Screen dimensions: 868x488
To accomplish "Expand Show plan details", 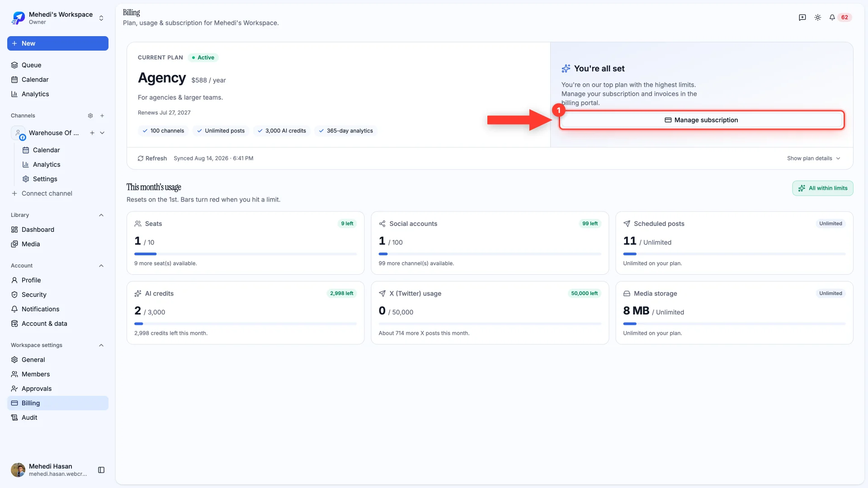I will coord(814,159).
